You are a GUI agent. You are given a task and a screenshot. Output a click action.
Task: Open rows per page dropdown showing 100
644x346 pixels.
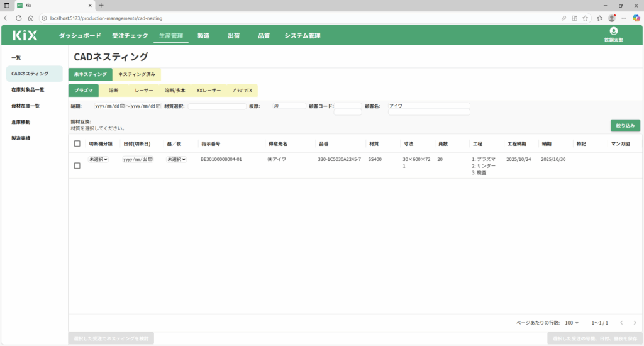coord(572,323)
